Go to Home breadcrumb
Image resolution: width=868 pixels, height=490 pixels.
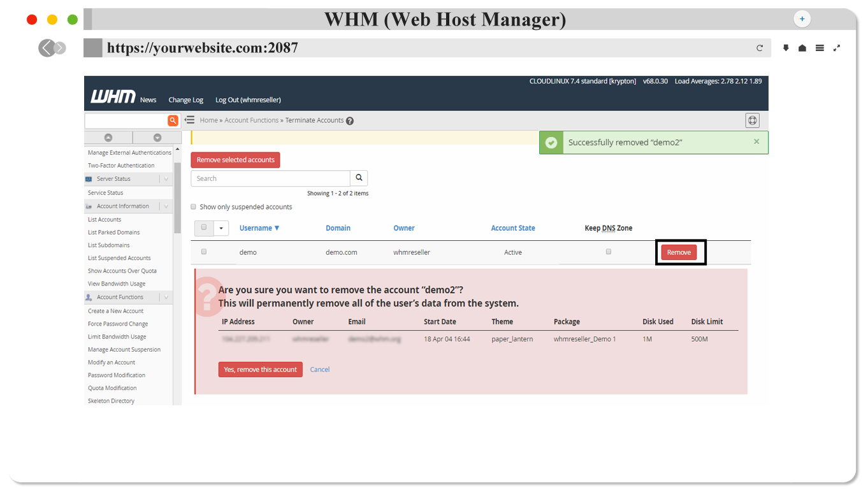pyautogui.click(x=209, y=120)
